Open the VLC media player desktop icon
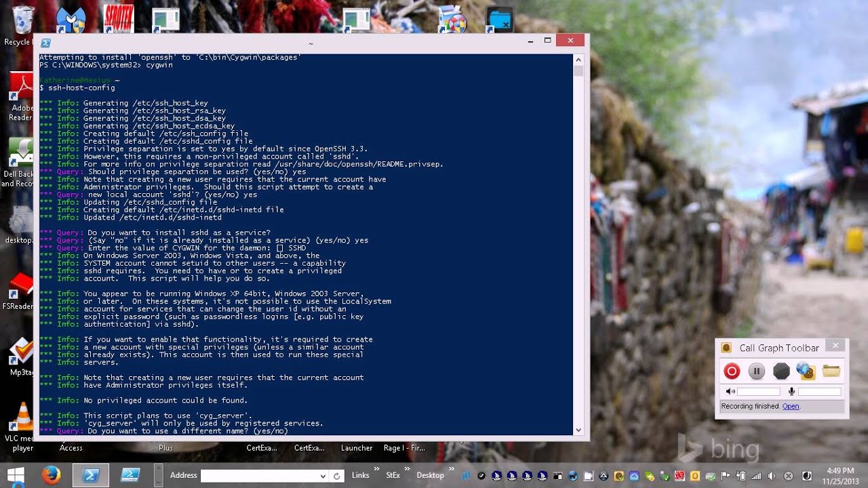Image resolution: width=868 pixels, height=488 pixels. pyautogui.click(x=22, y=427)
